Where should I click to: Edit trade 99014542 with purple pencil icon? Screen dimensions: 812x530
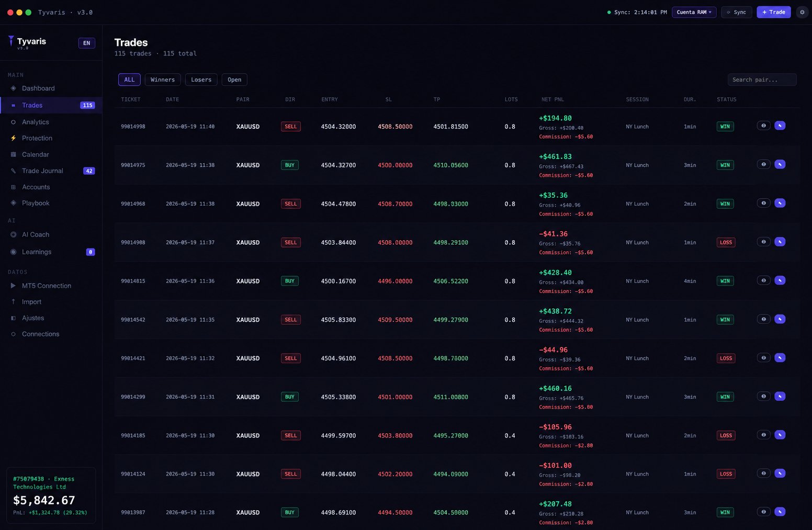780,319
